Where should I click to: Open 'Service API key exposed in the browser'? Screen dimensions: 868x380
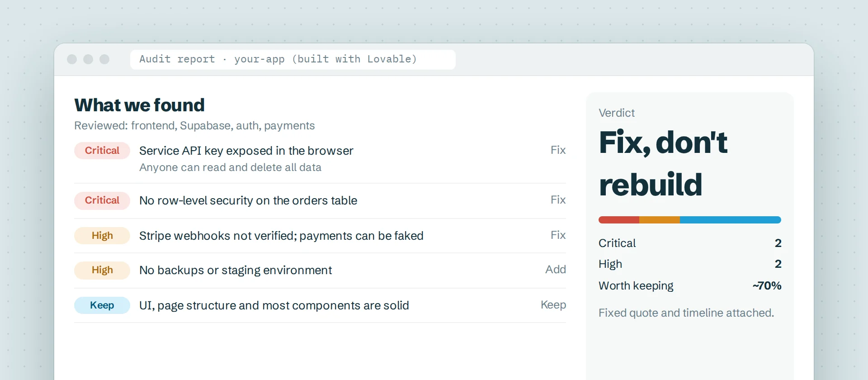tap(246, 151)
